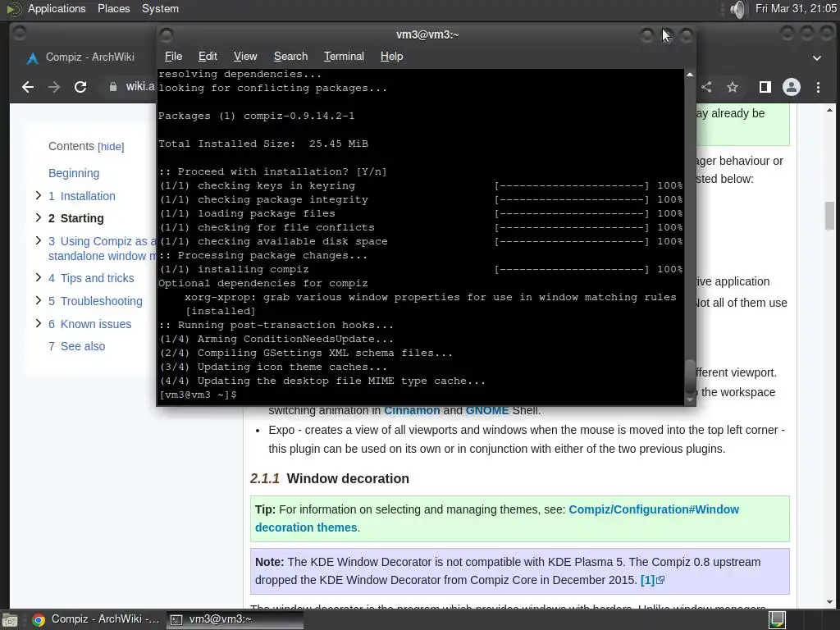The height and width of the screenshot is (630, 840).
Task: Click the Beginning contents link
Action: 74,173
